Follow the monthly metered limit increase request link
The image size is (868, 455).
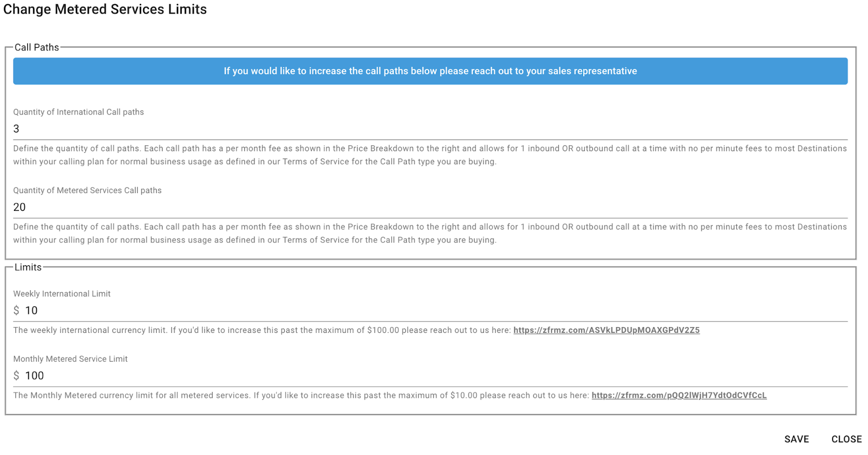point(679,395)
